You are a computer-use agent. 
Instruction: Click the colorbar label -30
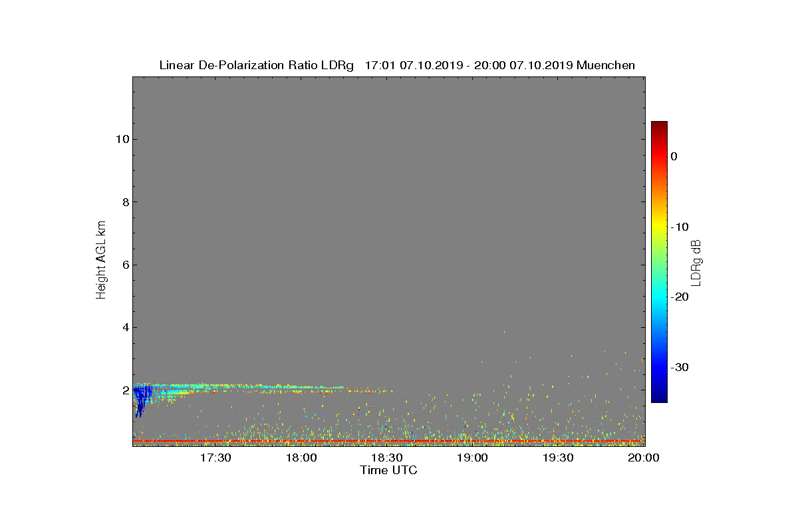click(x=679, y=367)
